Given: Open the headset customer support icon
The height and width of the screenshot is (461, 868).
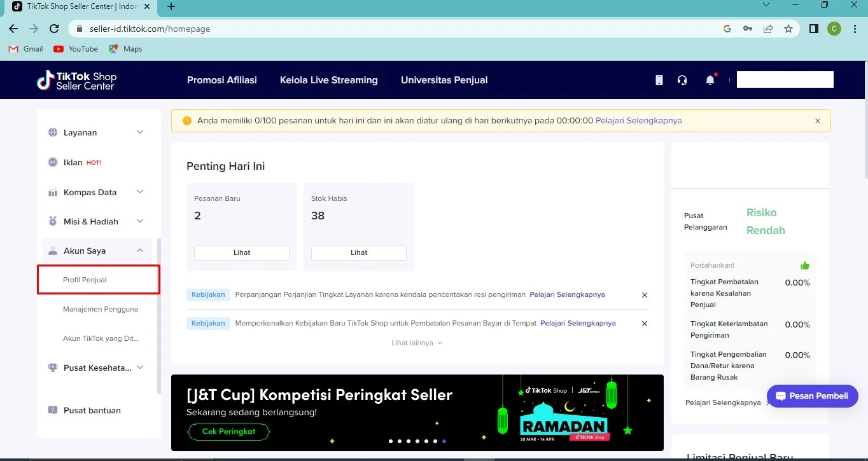Looking at the screenshot, I should [x=682, y=80].
